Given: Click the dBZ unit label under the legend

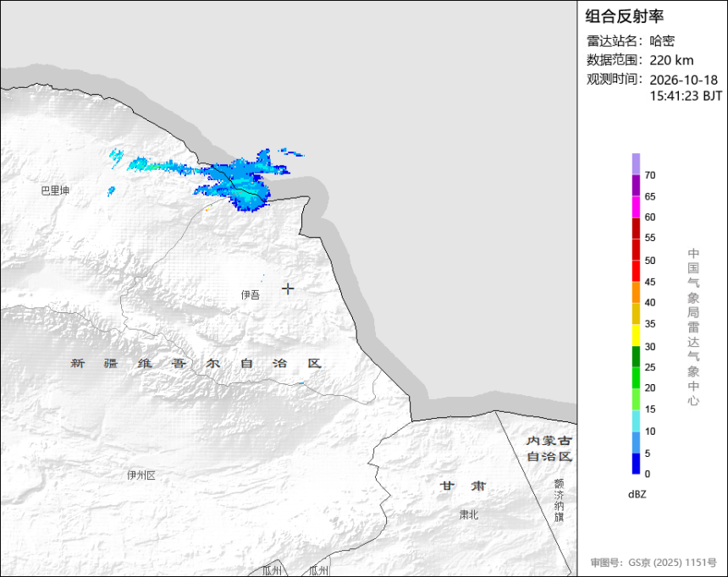Looking at the screenshot, I should 637,494.
